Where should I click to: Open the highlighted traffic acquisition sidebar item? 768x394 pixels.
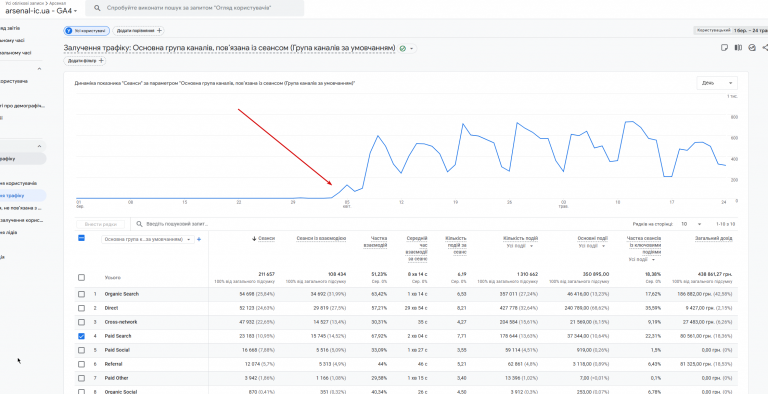point(23,196)
